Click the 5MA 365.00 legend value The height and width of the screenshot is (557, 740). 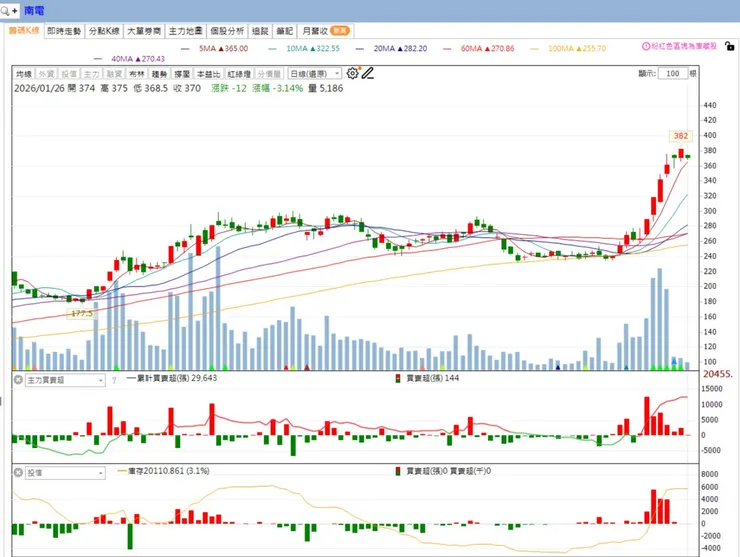(x=223, y=49)
